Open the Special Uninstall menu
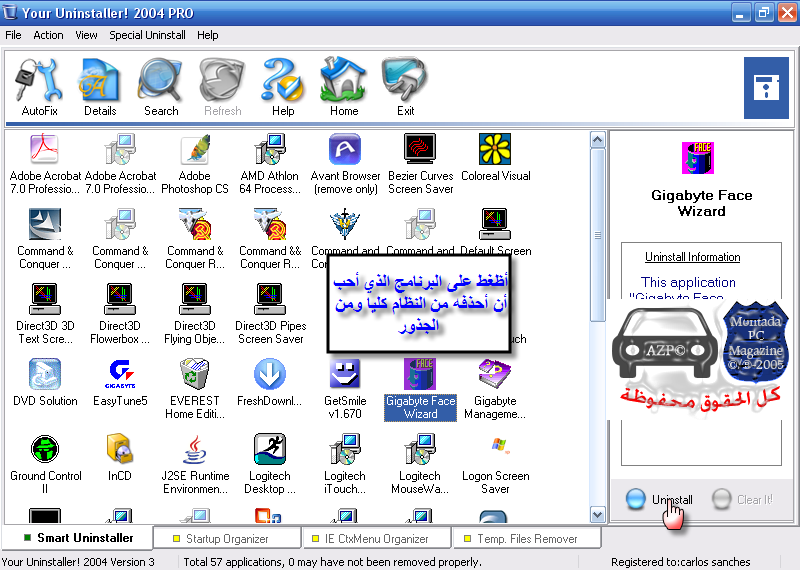This screenshot has width=800, height=570. click(x=147, y=35)
